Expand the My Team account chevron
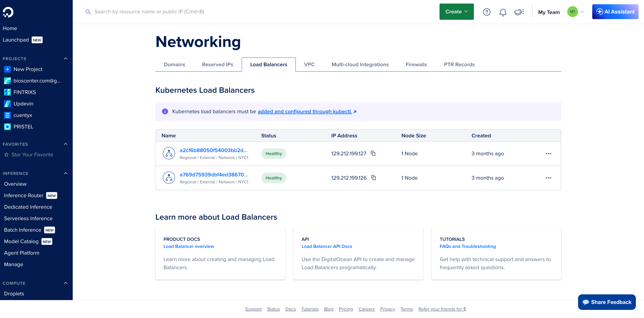The width and height of the screenshot is (644, 318). (582, 12)
